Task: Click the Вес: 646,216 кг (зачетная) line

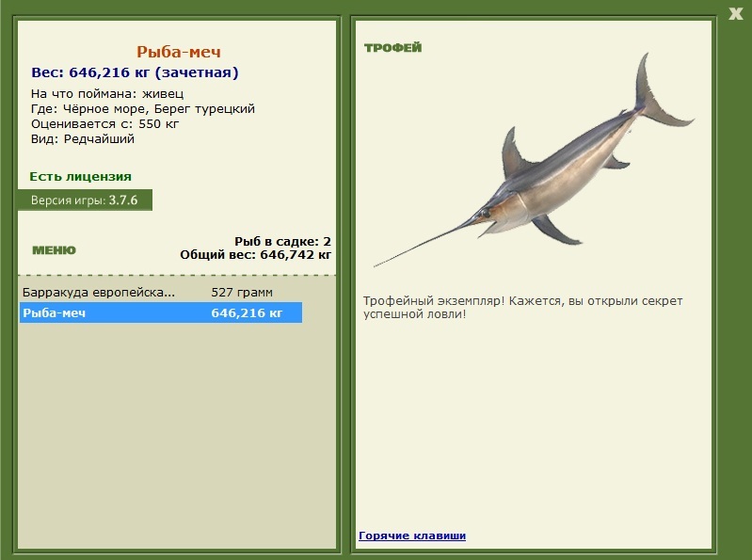Action: pyautogui.click(x=135, y=72)
